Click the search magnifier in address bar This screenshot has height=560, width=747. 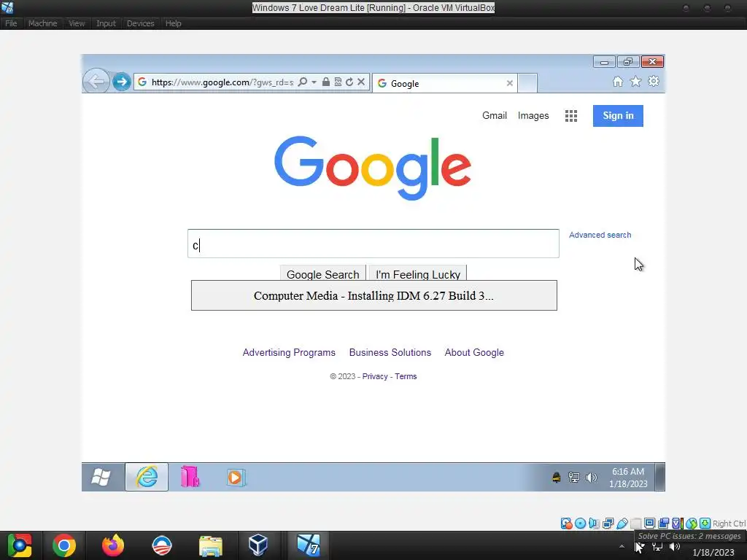click(x=302, y=82)
